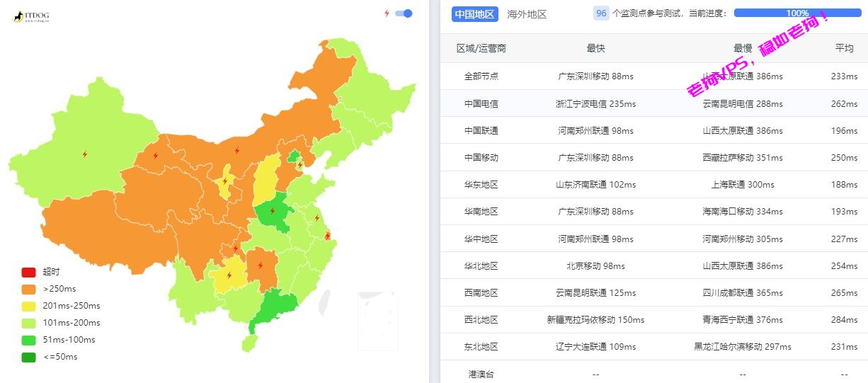Switch to the 中国地区 tab

click(474, 14)
